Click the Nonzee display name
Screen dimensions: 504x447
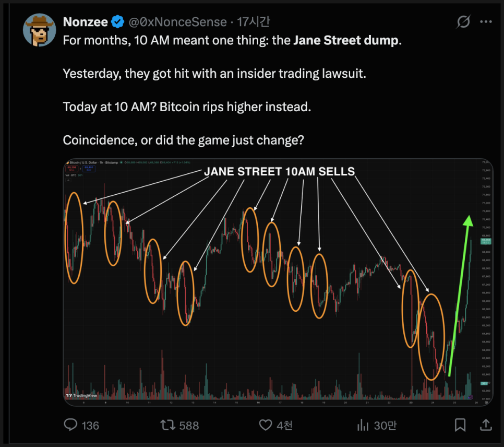pos(85,22)
